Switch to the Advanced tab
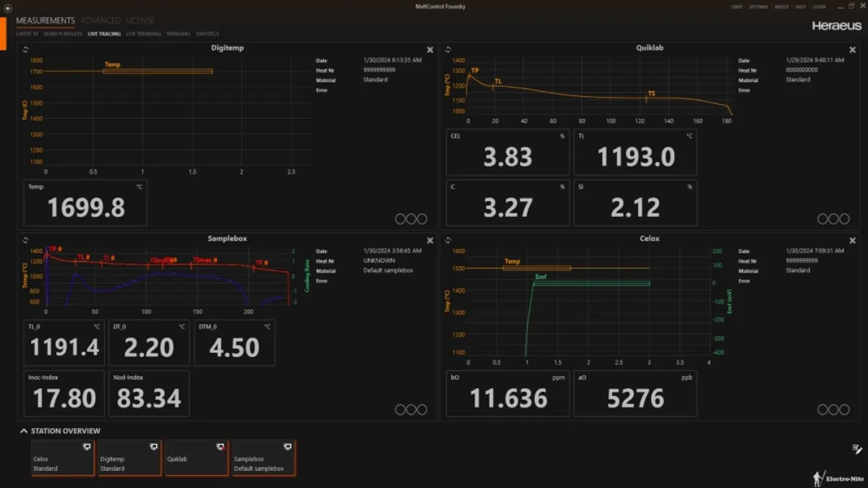The height and width of the screenshot is (488, 868). point(101,21)
